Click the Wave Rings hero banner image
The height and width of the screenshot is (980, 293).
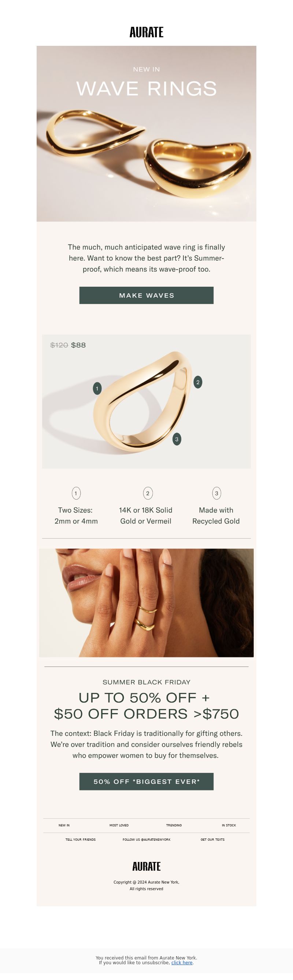146,133
